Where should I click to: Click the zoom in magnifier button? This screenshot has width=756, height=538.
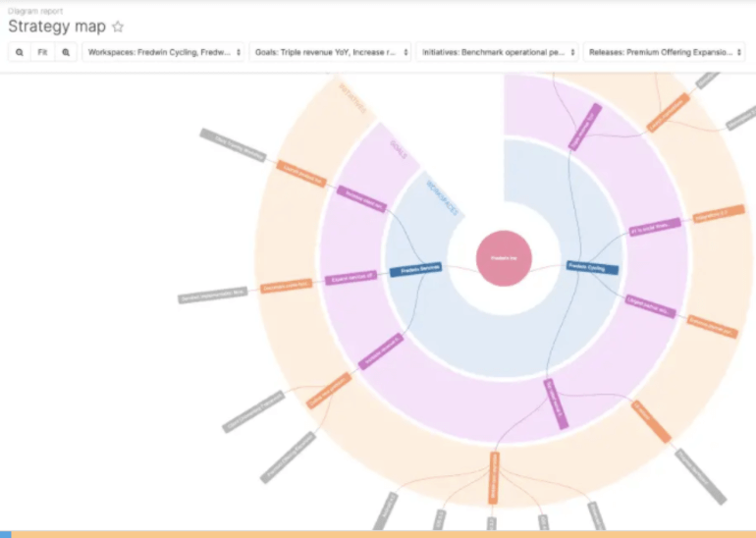click(66, 52)
